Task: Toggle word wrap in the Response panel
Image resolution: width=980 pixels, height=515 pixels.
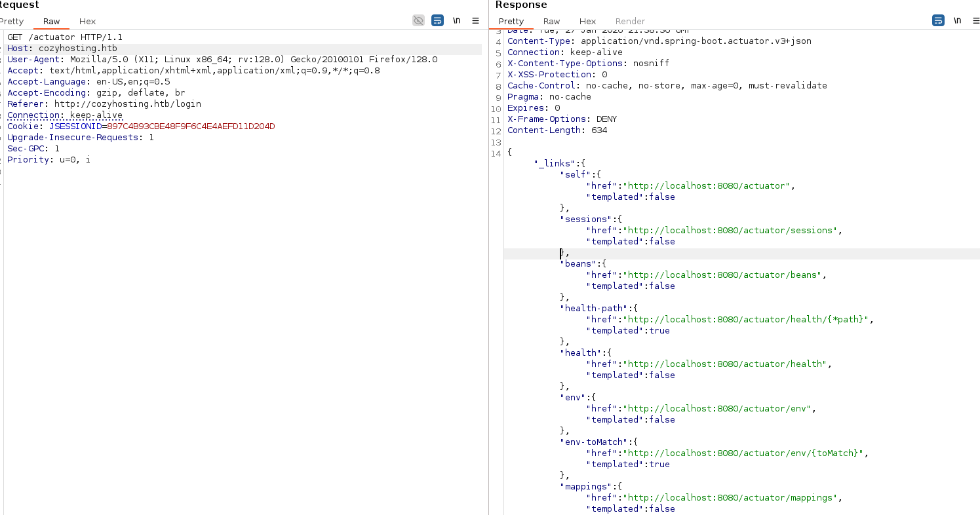Action: tap(938, 20)
